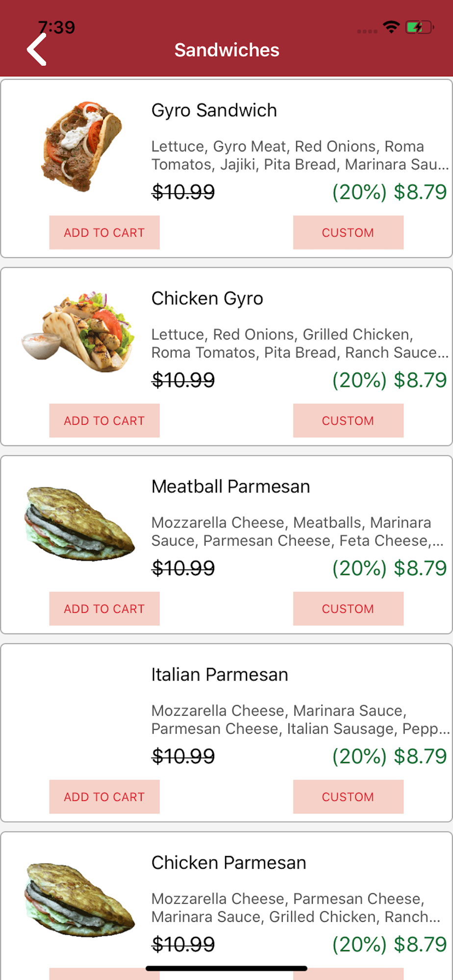
Task: Tap the battery charging icon
Action: tap(419, 27)
